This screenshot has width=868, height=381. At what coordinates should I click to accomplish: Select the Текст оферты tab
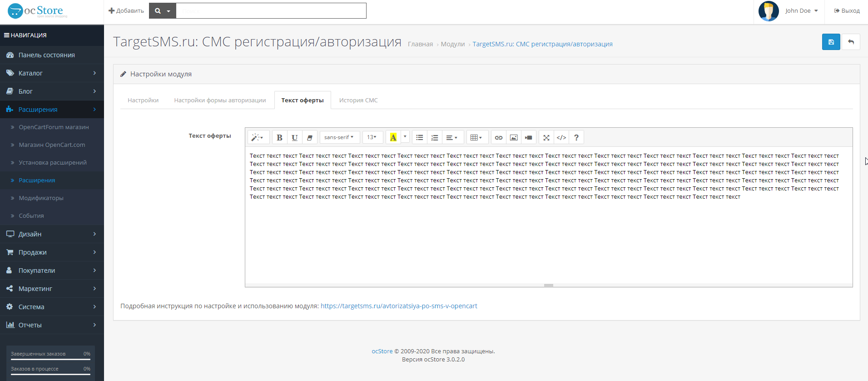[303, 100]
